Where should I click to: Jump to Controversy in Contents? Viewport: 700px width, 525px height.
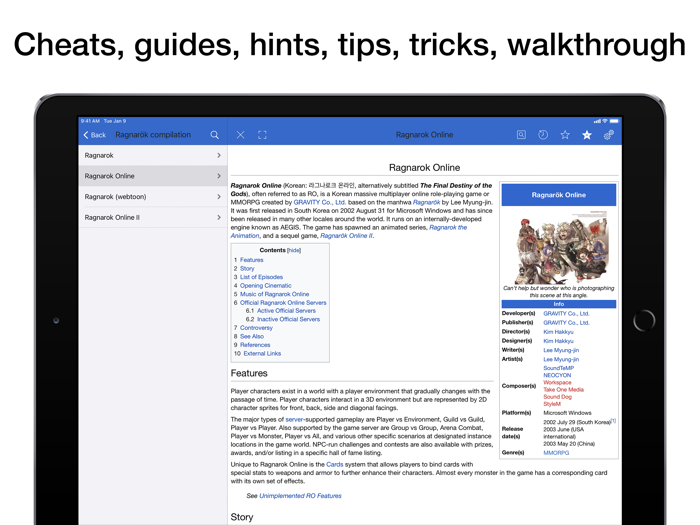pos(256,328)
